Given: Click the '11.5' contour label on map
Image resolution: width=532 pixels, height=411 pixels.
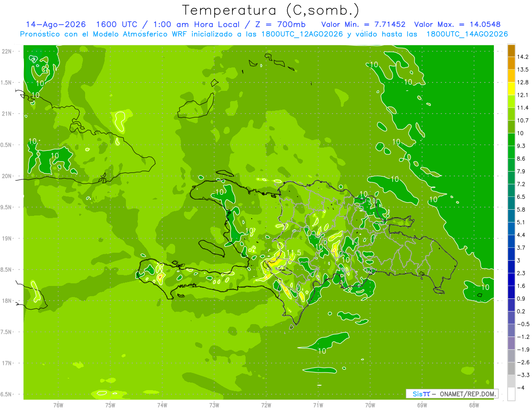Looking at the screenshot, I should [x=293, y=253].
